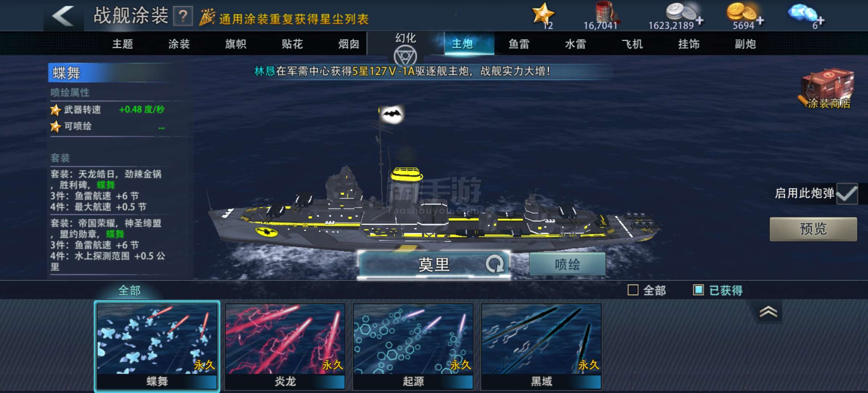Add silver coins via its plus icon
The height and width of the screenshot is (393, 868).
pos(699,20)
